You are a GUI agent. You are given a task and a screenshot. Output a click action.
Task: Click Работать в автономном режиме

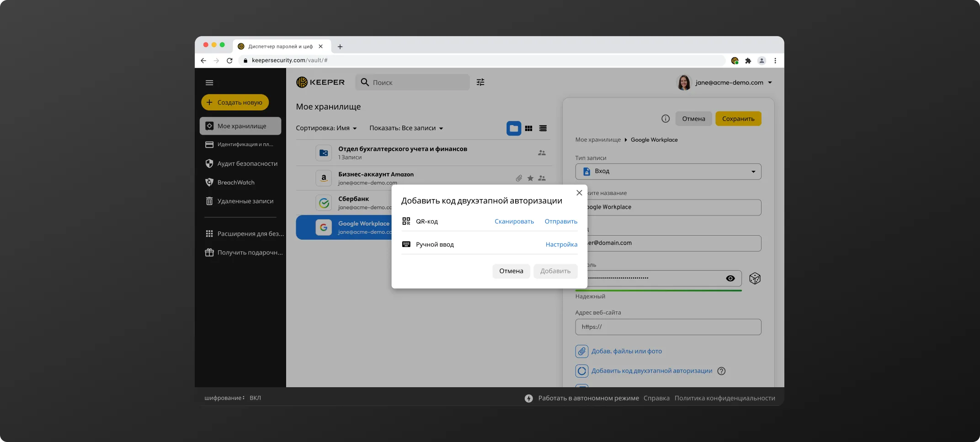588,398
